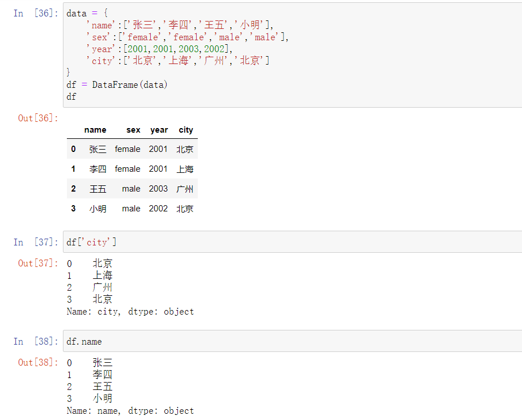Click 王五 in Out[38] series output
Image resolution: width=522 pixels, height=420 pixels.
tap(103, 387)
